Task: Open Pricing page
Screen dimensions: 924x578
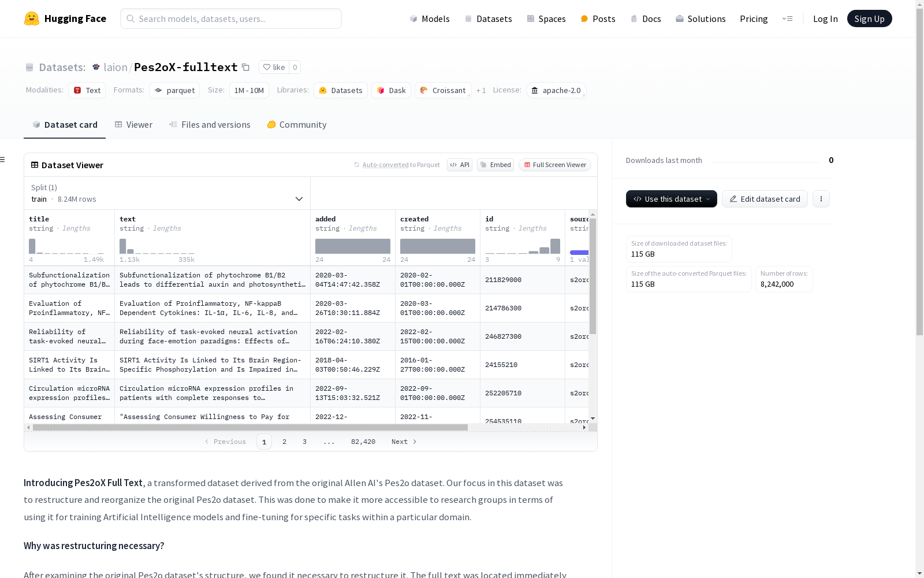Action: coord(754,18)
